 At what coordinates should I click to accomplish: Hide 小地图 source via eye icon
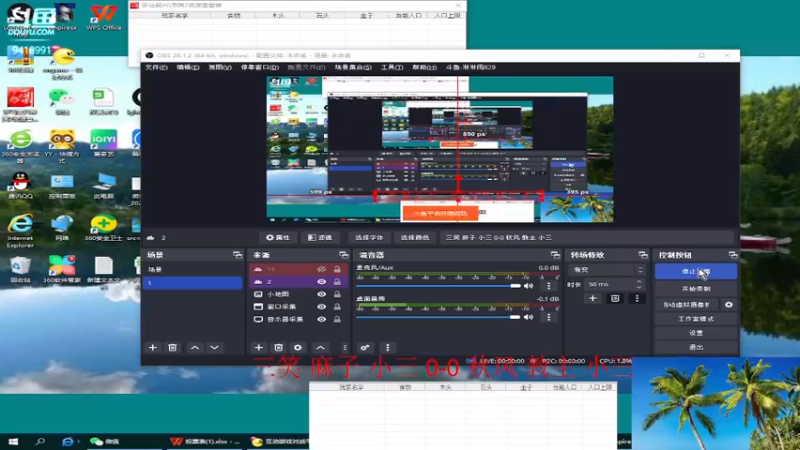[x=321, y=294]
